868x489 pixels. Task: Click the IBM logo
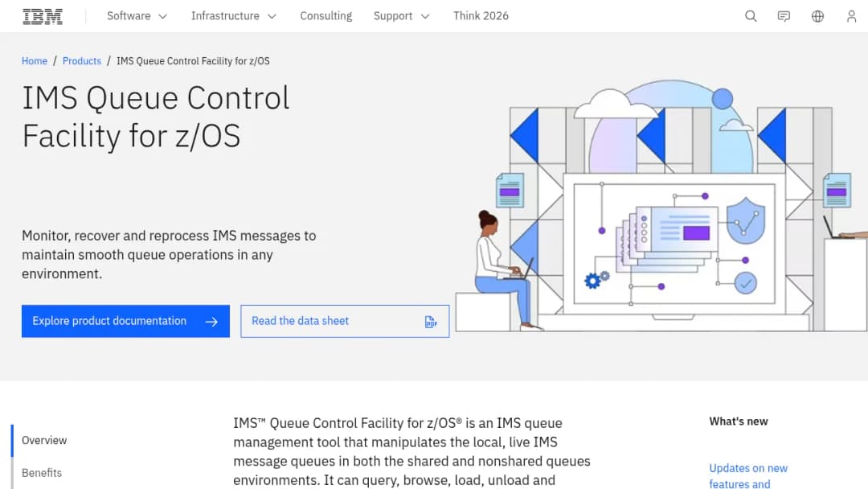43,17
